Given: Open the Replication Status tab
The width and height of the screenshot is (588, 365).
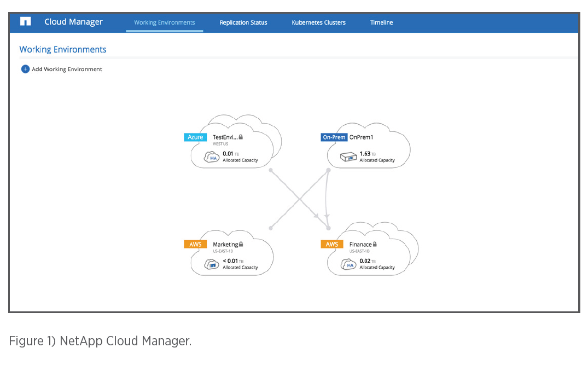Looking at the screenshot, I should pos(243,22).
